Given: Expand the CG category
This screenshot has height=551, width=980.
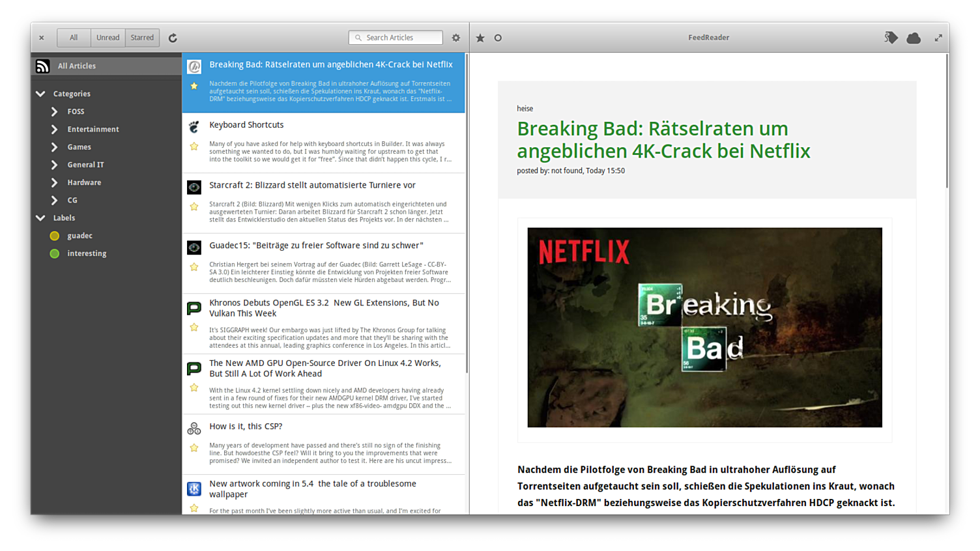Looking at the screenshot, I should [x=55, y=200].
